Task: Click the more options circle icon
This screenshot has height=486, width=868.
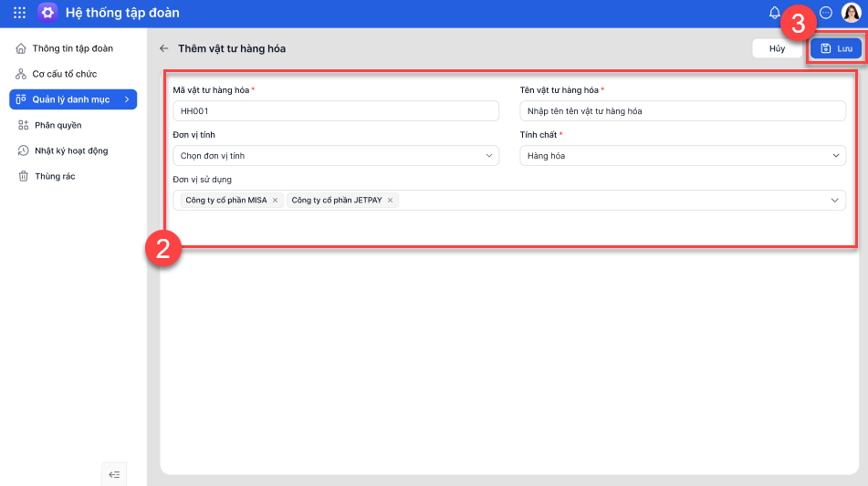Action: click(x=826, y=13)
